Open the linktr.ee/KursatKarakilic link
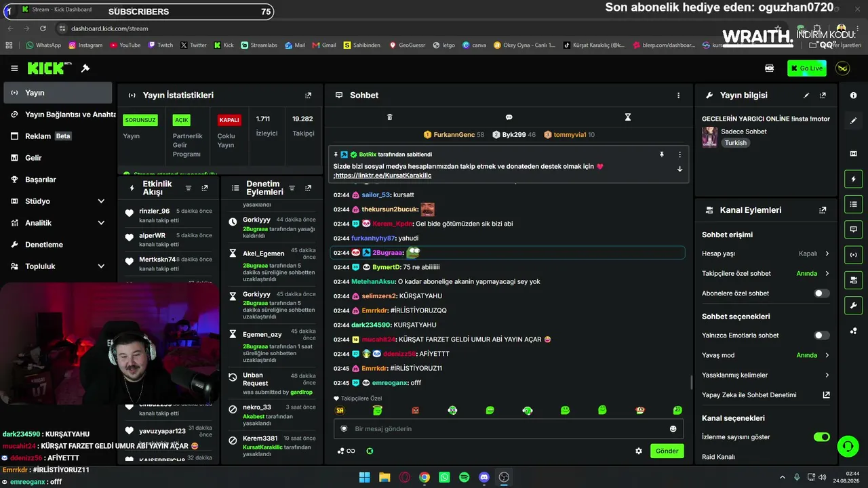The width and height of the screenshot is (868, 488). [383, 176]
